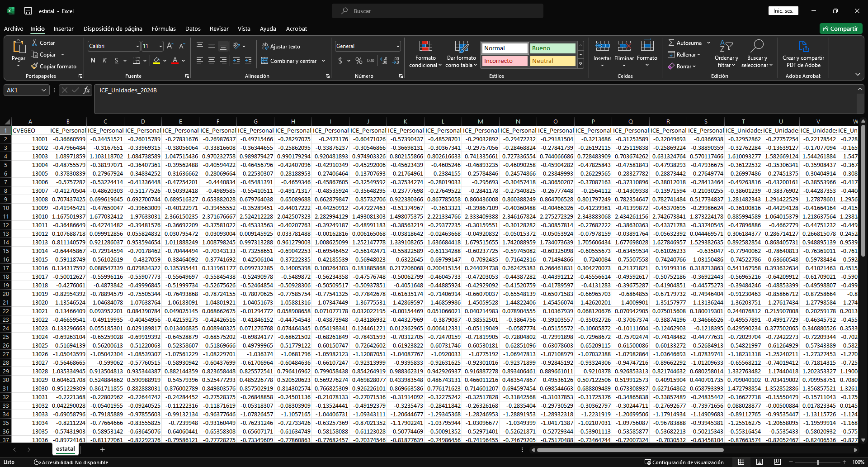Click Create and Share Adobe PDF icon
Image resolution: width=868 pixels, height=467 pixels.
pos(803,46)
